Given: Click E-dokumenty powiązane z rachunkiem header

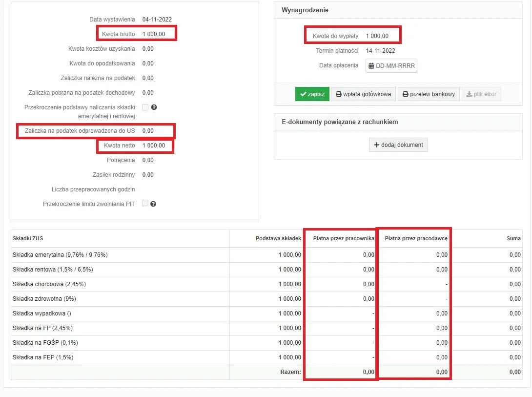Looking at the screenshot, I should click(340, 122).
